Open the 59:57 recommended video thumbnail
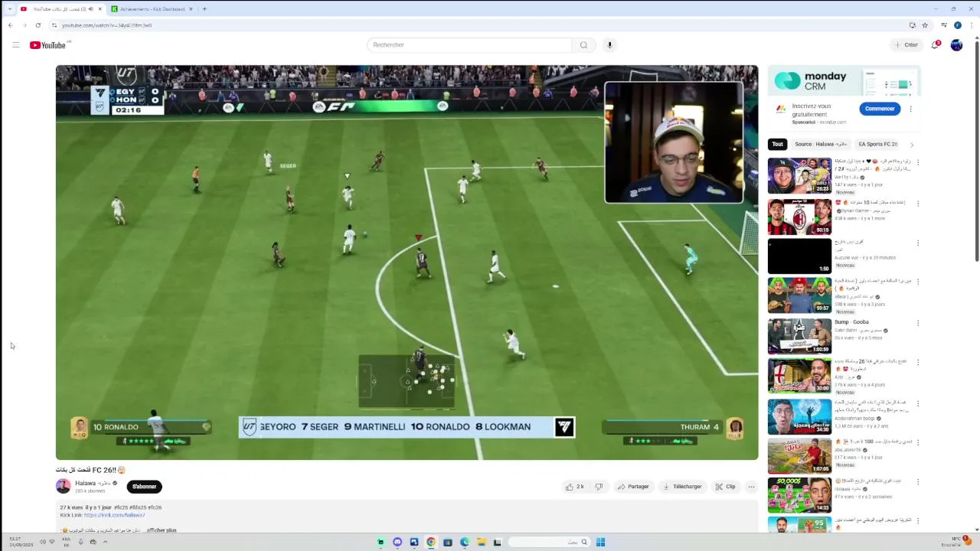Screen dimensions: 980x551 [x=799, y=295]
